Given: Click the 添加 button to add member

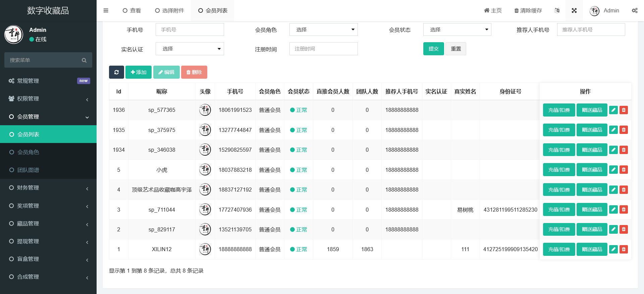Looking at the screenshot, I should pos(139,72).
